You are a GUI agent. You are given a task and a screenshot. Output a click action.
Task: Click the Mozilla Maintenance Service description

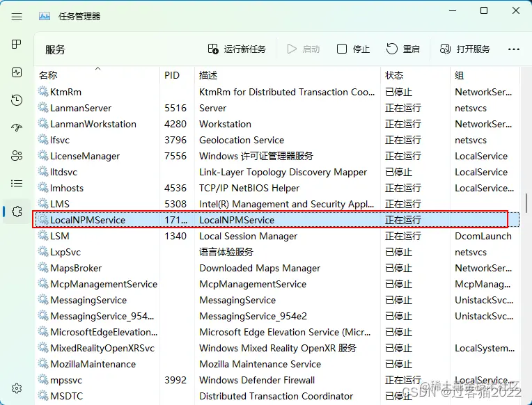(260, 364)
